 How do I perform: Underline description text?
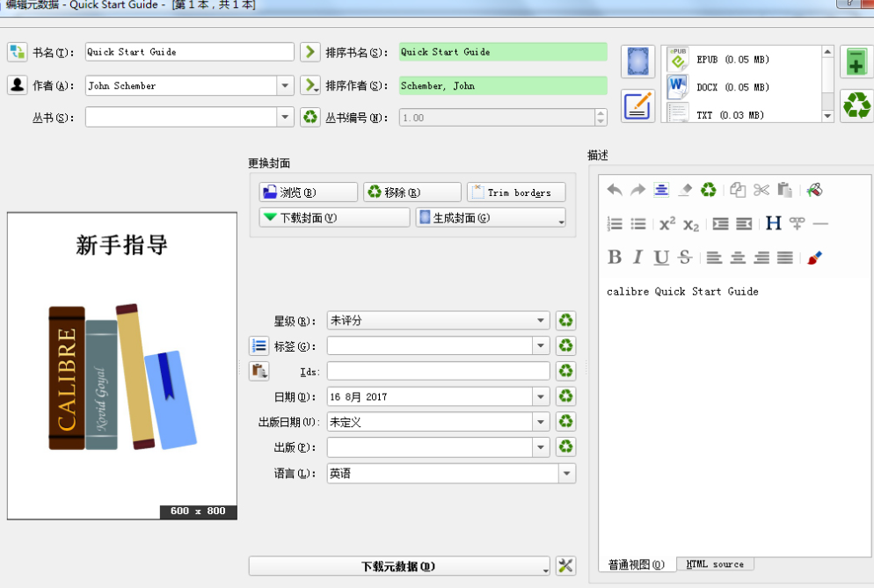pyautogui.click(x=661, y=258)
